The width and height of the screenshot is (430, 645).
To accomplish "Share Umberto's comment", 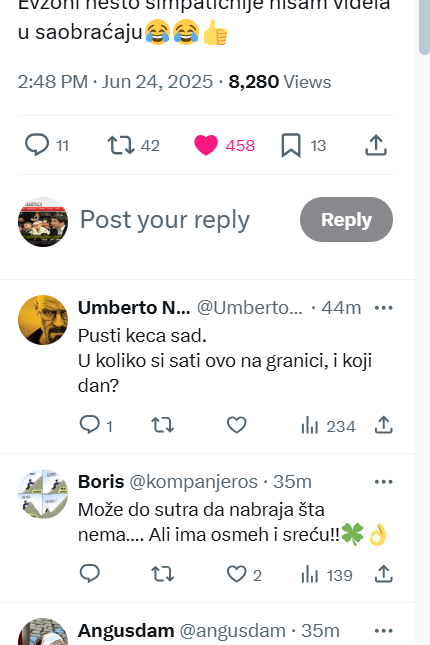I will [384, 425].
